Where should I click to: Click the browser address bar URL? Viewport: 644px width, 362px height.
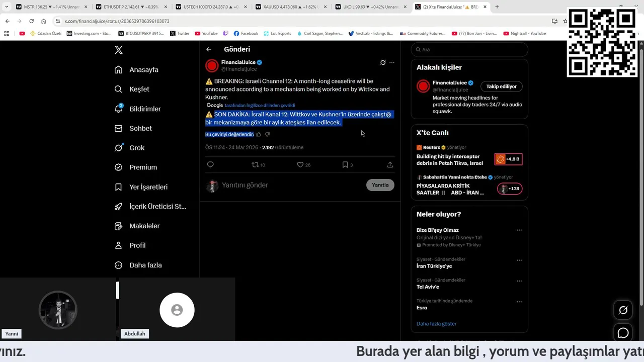tap(117, 21)
